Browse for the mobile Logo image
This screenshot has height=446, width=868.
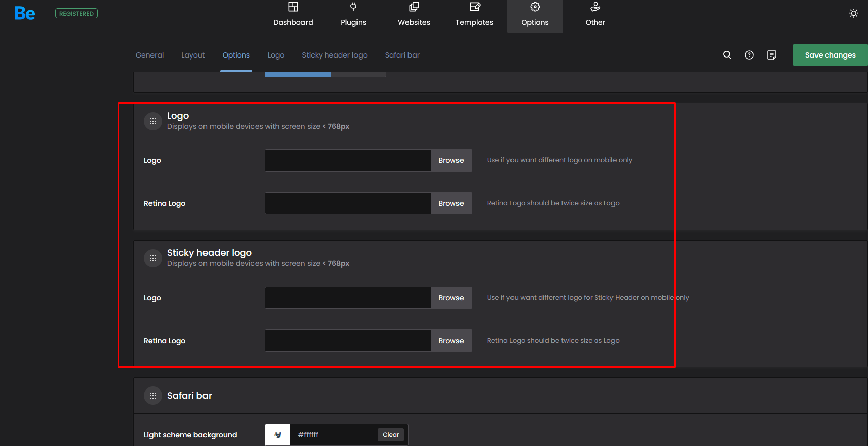(451, 160)
